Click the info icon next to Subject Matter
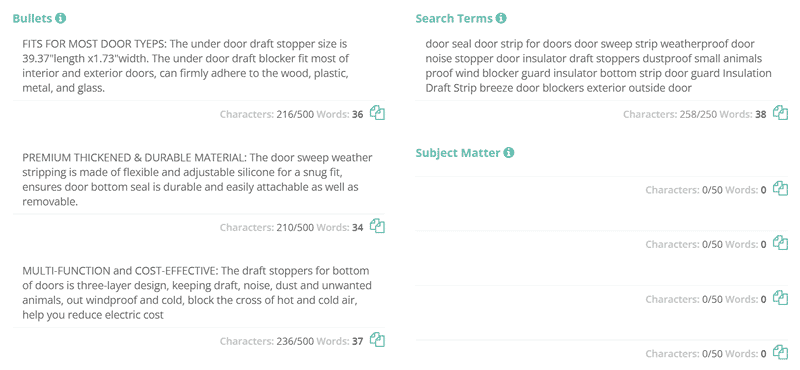This screenshot has height=370, width=800. (509, 153)
